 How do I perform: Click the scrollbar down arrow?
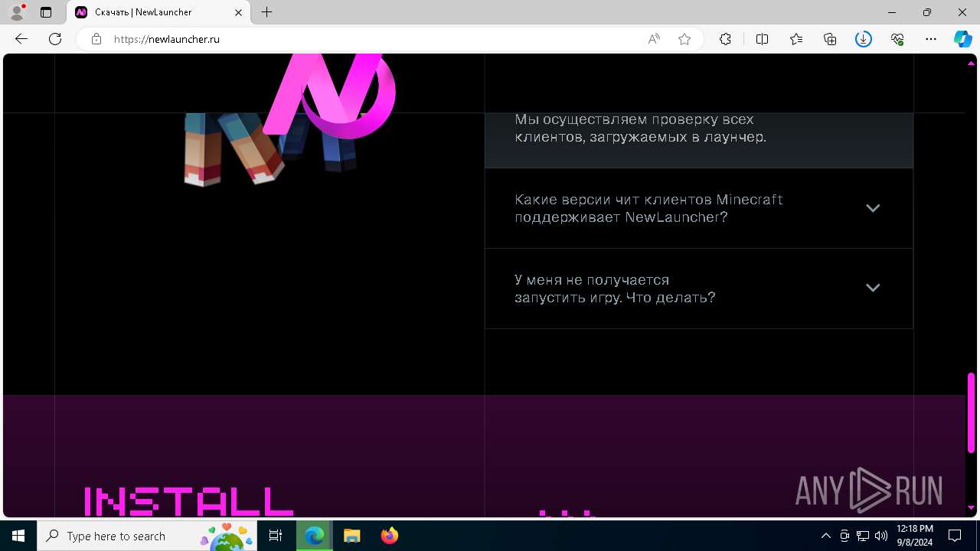971,507
